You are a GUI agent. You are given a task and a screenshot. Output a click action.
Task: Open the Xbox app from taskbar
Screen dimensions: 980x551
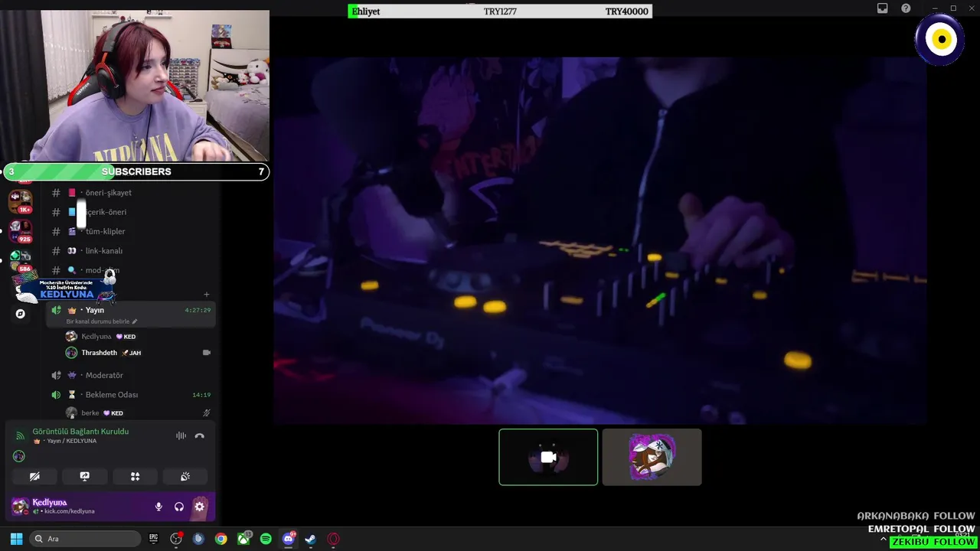click(x=243, y=539)
